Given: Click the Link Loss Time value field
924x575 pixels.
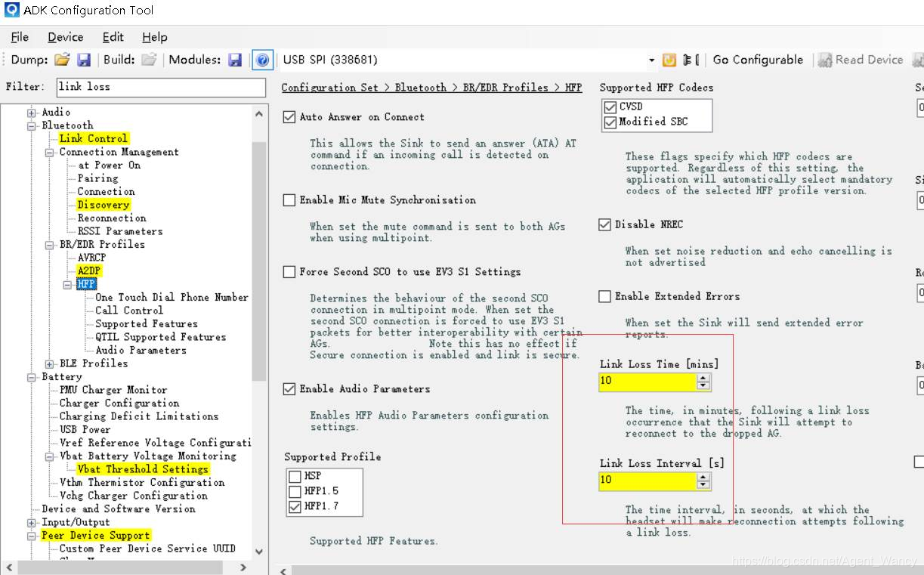Looking at the screenshot, I should 647,381.
